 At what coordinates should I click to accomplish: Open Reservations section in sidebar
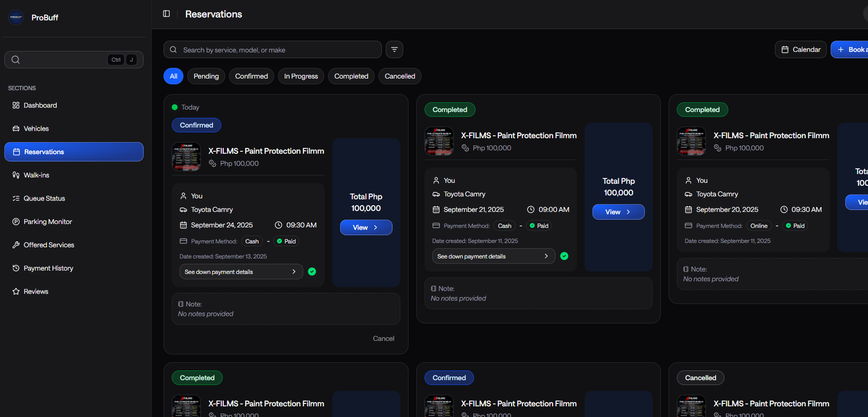pyautogui.click(x=74, y=152)
